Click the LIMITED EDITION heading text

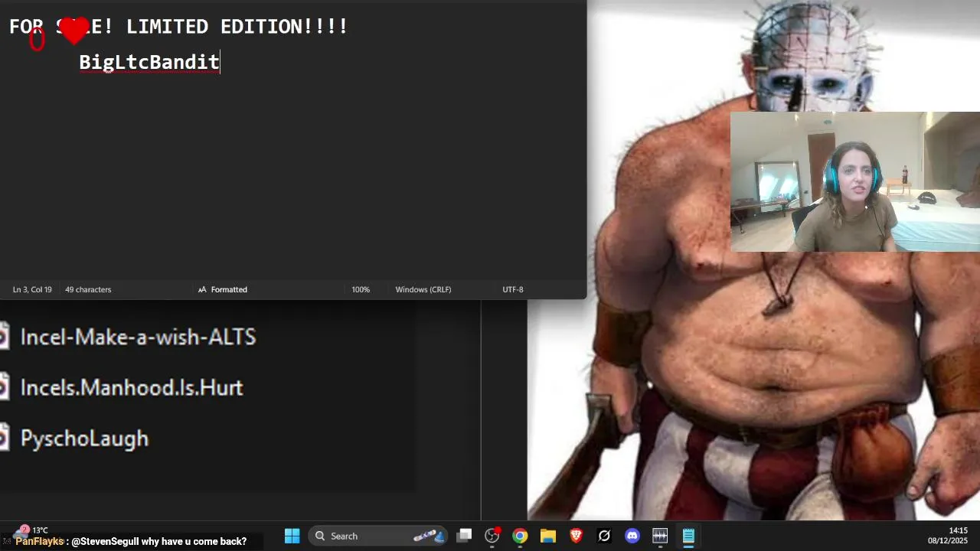pyautogui.click(x=237, y=27)
